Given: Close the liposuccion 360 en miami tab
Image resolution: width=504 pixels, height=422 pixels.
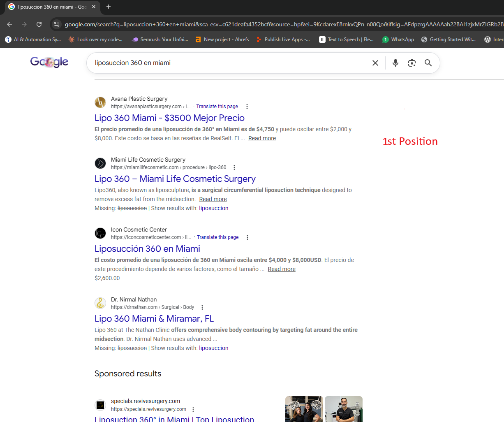Looking at the screenshot, I should point(94,7).
